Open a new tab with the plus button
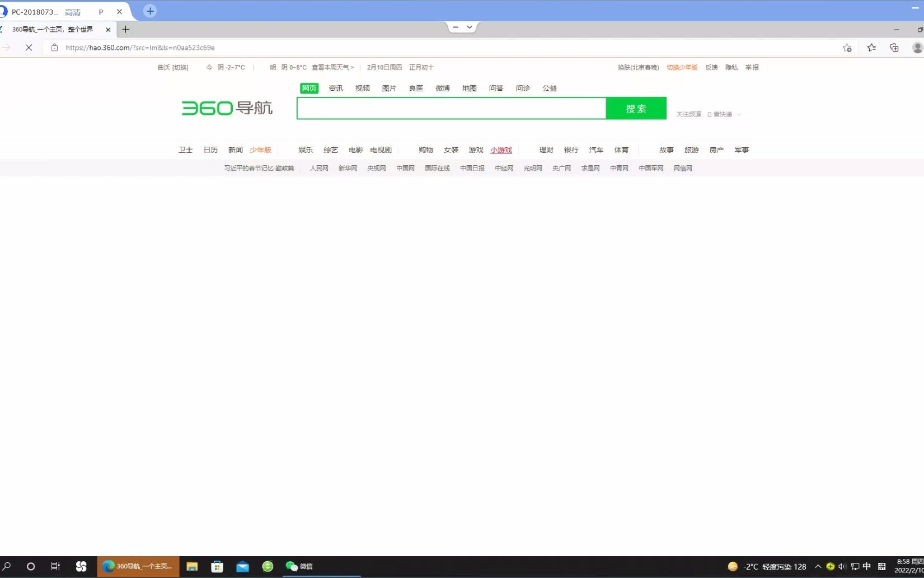This screenshot has height=578, width=924. 126,29
